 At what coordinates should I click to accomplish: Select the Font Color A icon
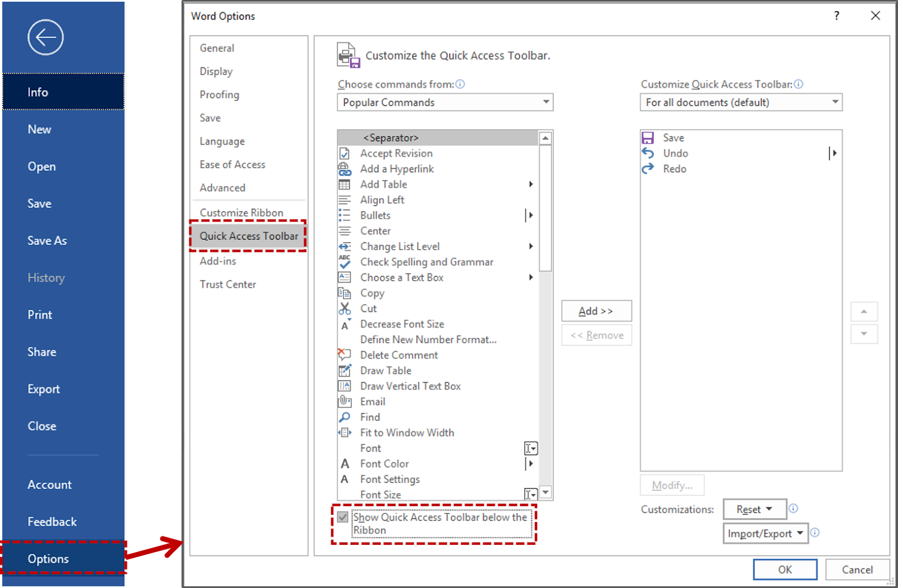tap(345, 463)
